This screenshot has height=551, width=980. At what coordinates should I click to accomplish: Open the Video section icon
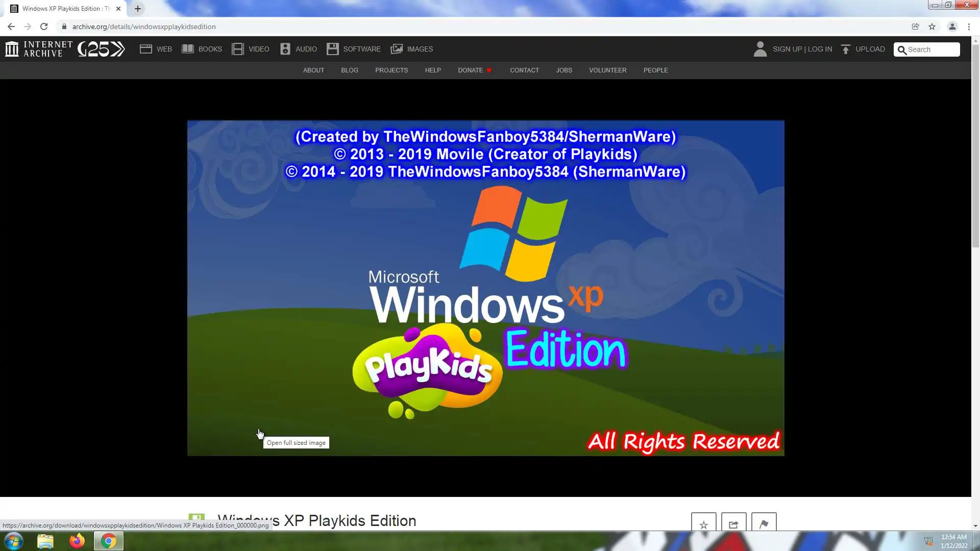tap(238, 49)
